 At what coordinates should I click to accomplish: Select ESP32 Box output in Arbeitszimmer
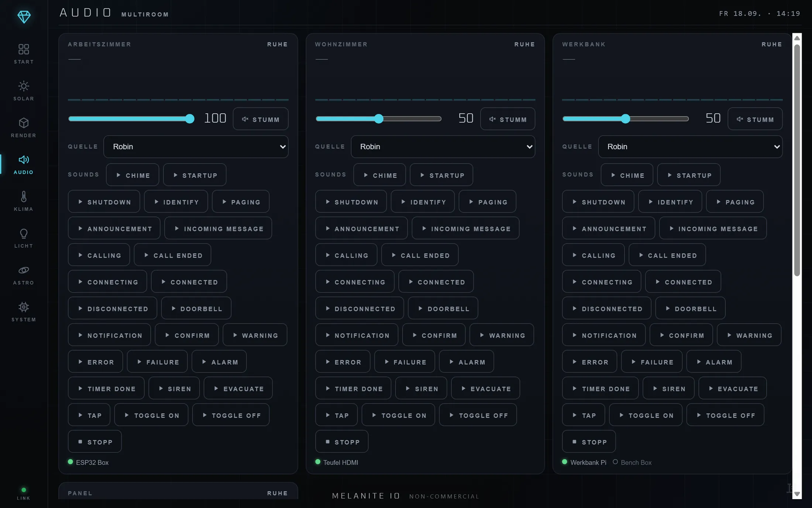[88, 462]
